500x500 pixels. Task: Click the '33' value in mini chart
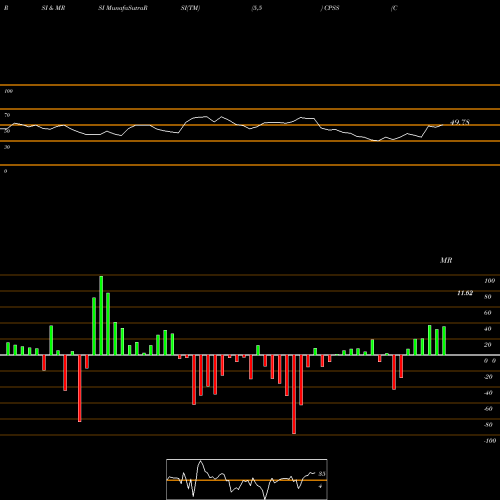[322, 474]
